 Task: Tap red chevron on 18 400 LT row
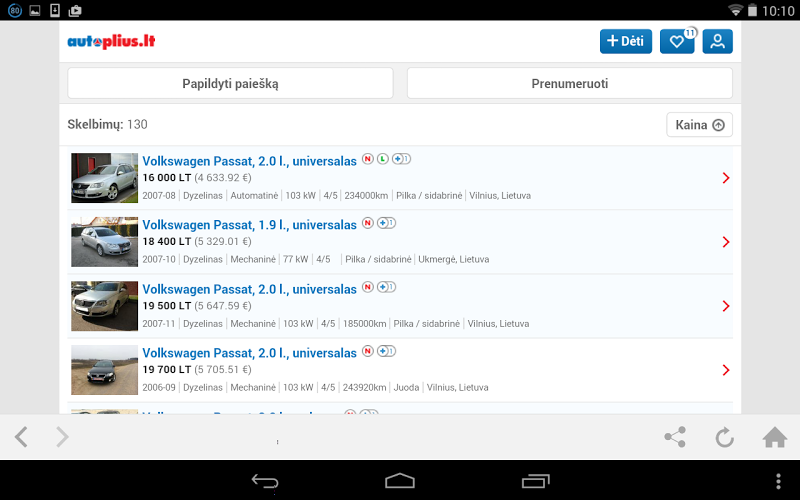click(x=726, y=242)
